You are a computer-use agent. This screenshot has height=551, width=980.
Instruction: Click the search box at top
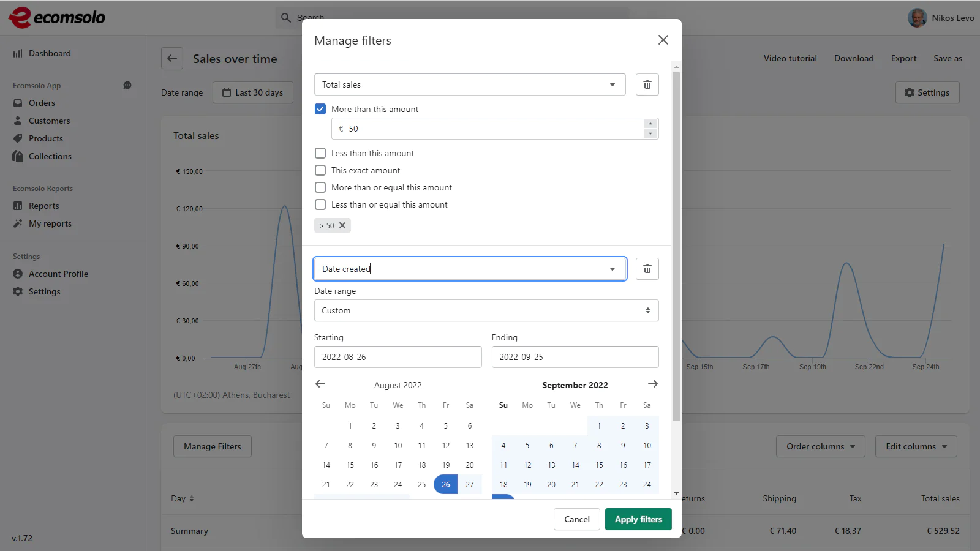click(453, 18)
